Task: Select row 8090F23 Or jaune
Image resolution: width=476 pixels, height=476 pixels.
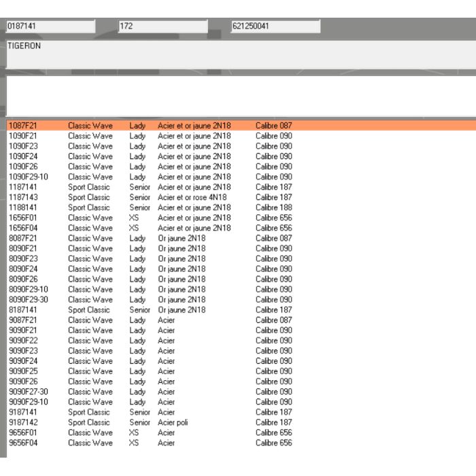Action: coord(241,258)
